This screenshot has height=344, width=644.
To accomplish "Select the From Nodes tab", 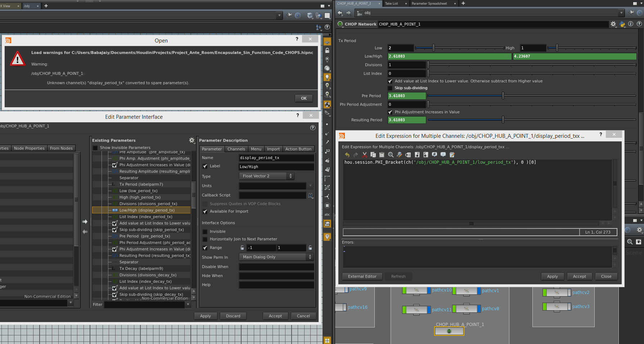I will 61,148.
